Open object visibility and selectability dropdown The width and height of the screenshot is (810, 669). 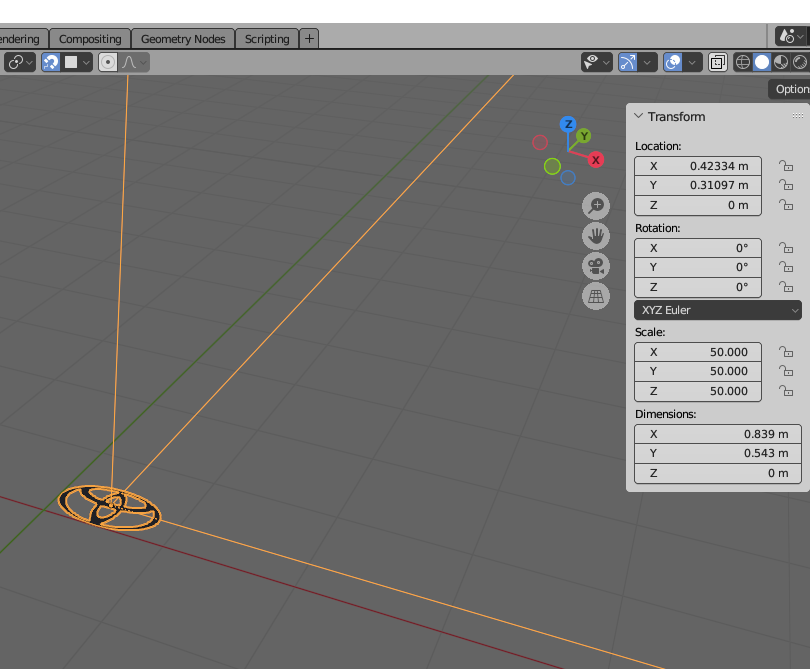tap(597, 63)
